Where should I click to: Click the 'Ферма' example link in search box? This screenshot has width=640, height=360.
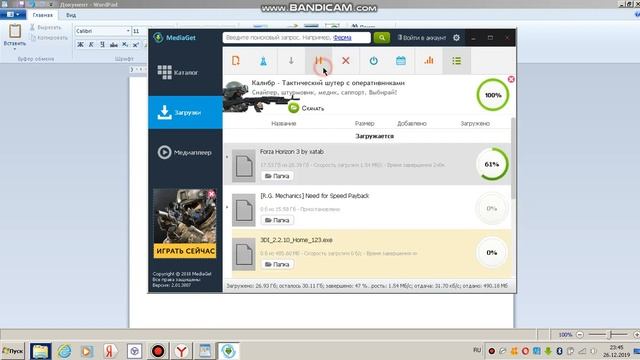pyautogui.click(x=342, y=38)
